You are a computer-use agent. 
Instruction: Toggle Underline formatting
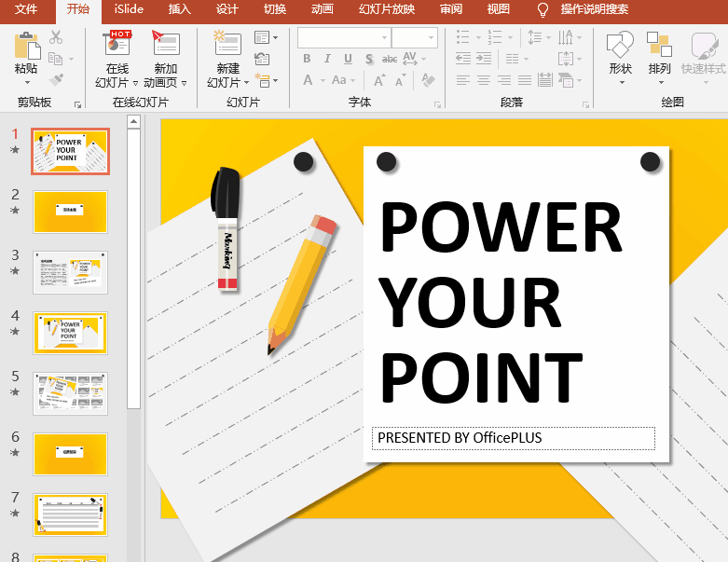pyautogui.click(x=348, y=59)
